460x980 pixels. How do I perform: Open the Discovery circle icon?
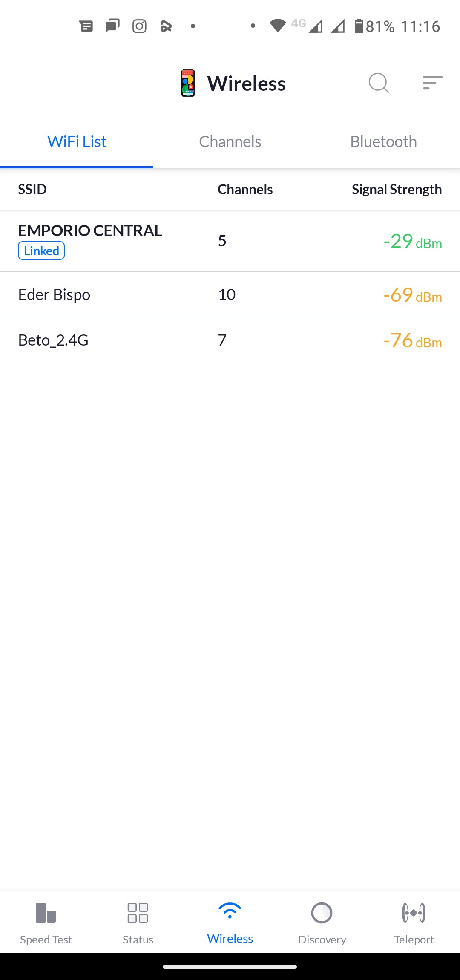(322, 913)
